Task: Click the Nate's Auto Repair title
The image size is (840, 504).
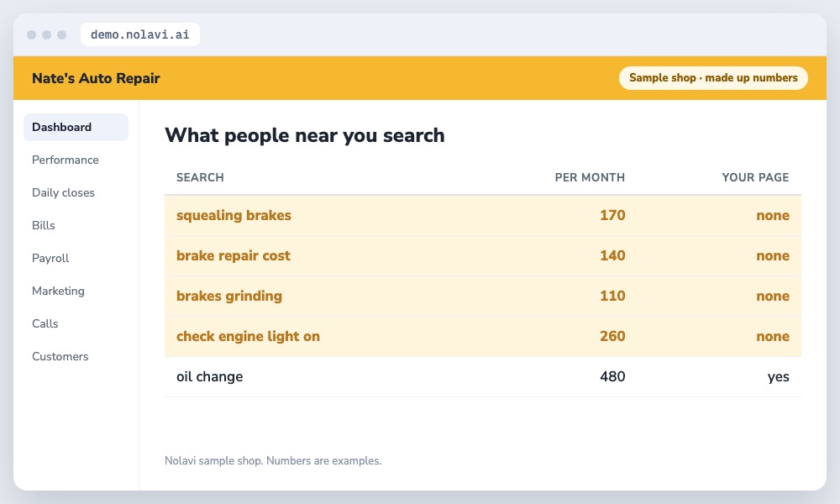Action: pos(96,78)
